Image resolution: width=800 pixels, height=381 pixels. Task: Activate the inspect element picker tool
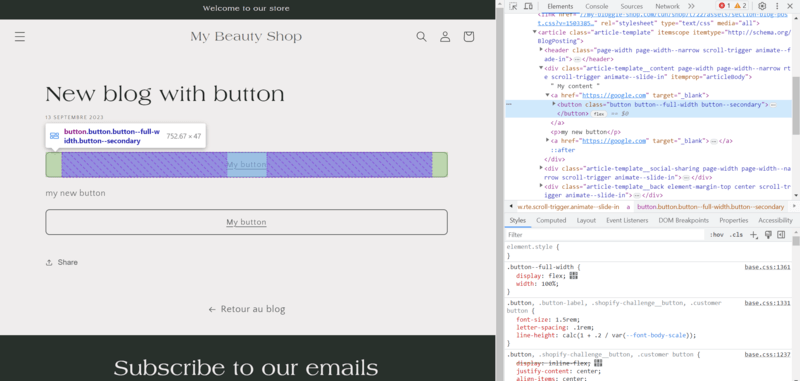pos(513,6)
